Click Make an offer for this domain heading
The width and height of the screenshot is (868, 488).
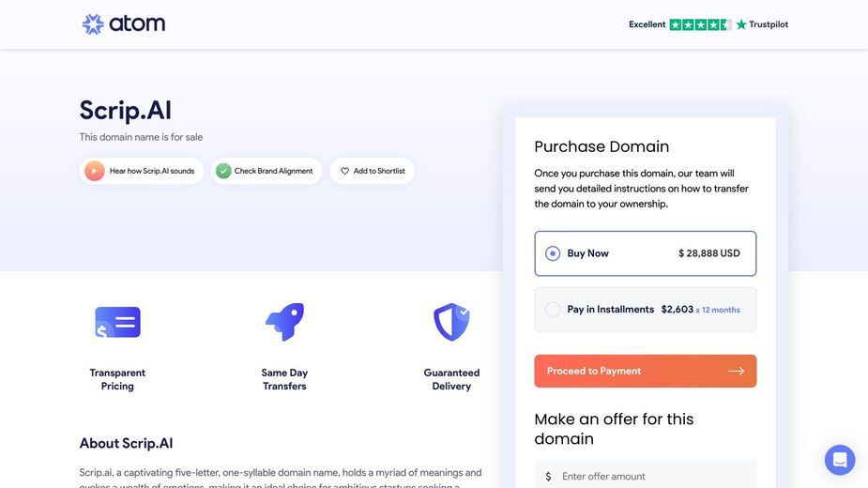tap(614, 429)
